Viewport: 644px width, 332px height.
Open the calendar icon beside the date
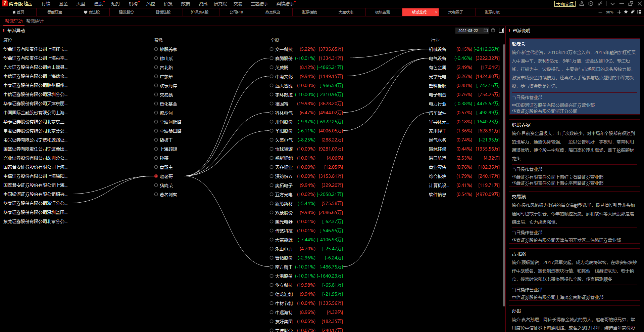pyautogui.click(x=485, y=30)
